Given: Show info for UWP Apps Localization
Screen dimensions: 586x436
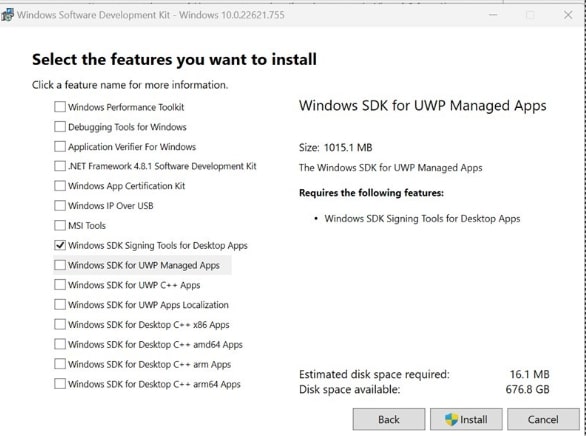Looking at the screenshot, I should (x=148, y=305).
